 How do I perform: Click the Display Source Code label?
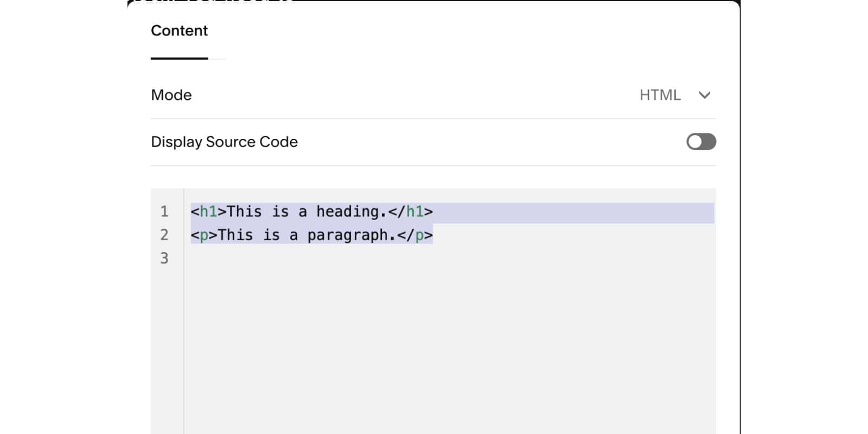click(x=224, y=142)
